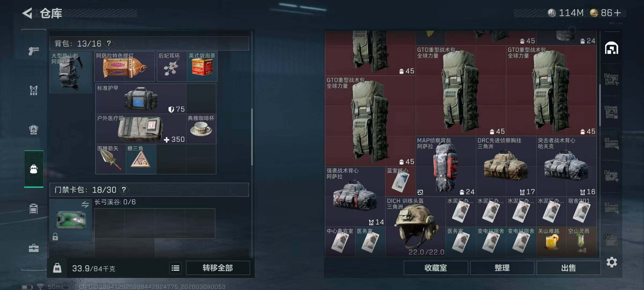Go back using the arrow beside 仓库
Viewport: 644px width, 290px height.
pos(27,13)
